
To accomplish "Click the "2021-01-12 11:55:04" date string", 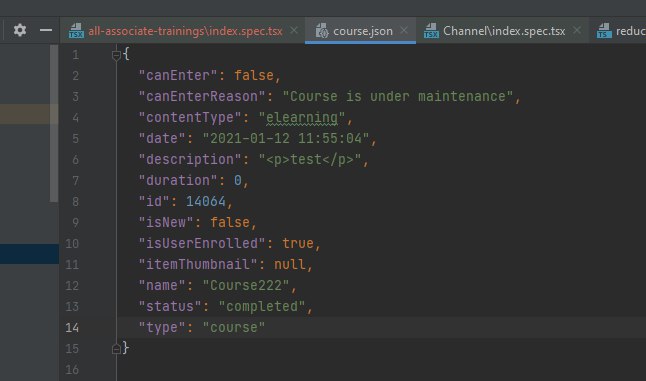I will click(x=286, y=138).
